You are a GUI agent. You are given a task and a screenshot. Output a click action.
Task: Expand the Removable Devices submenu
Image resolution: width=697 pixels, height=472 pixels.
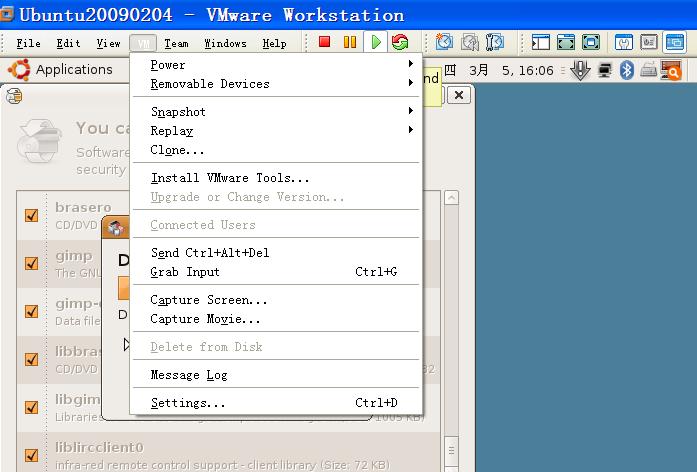(276, 84)
